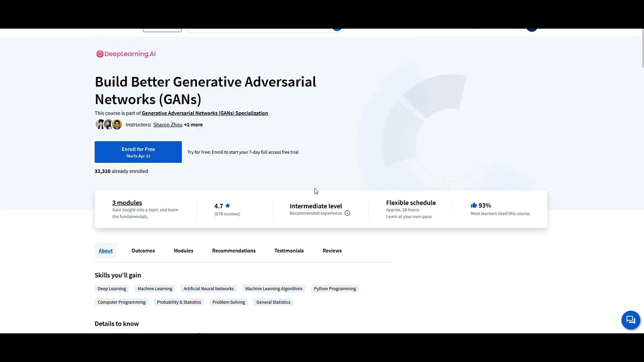The image size is (644, 362).
Task: Click the Skills you'll gain heading
Action: coord(118,275)
